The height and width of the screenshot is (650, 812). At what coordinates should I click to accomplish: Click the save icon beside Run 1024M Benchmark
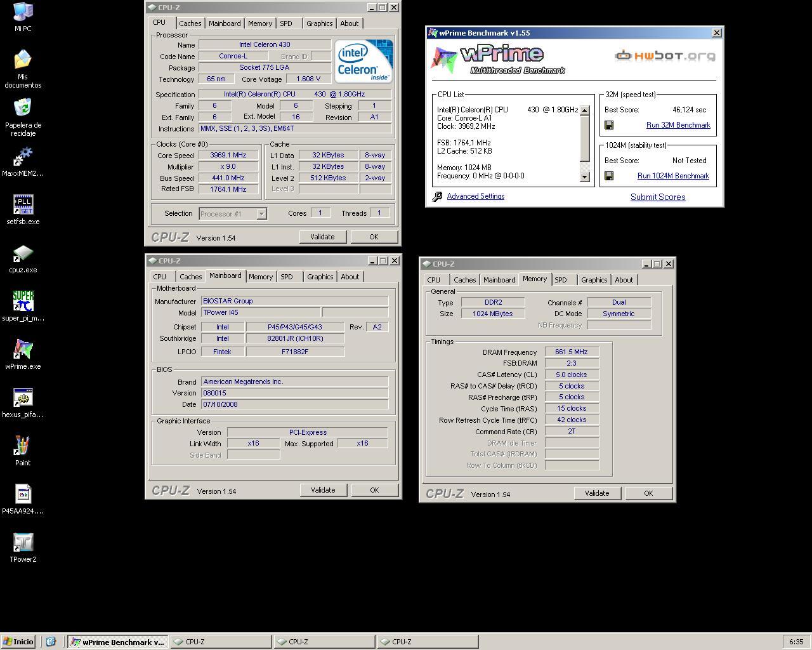point(609,176)
